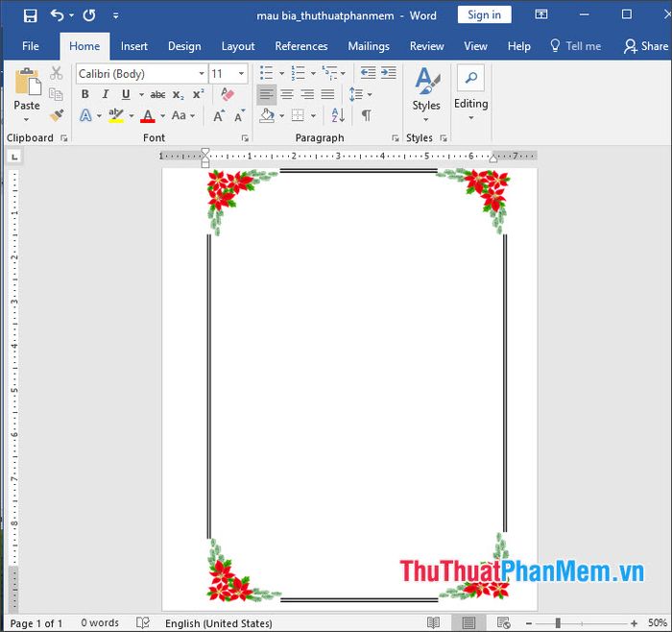
Task: Toggle Subscript formatting
Action: [178, 94]
